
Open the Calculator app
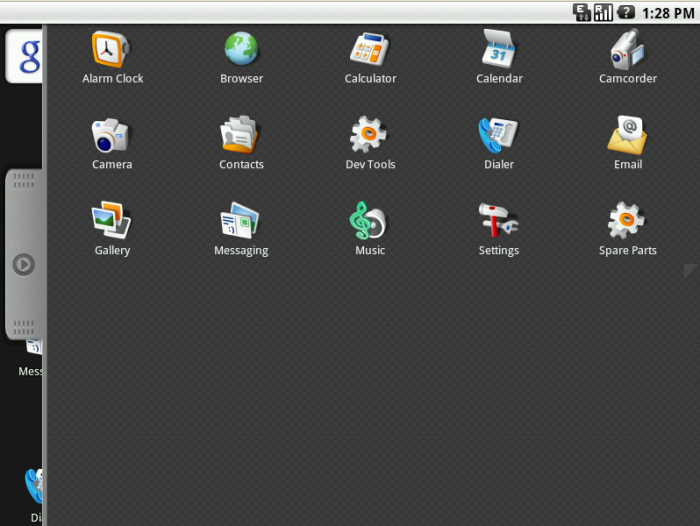coord(370,57)
